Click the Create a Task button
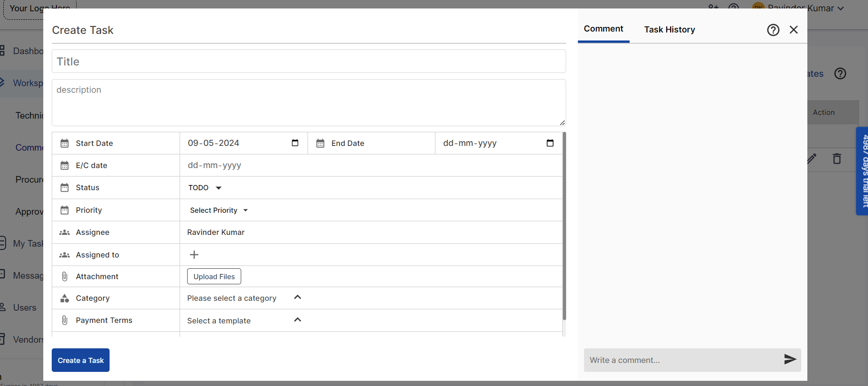 (x=80, y=360)
